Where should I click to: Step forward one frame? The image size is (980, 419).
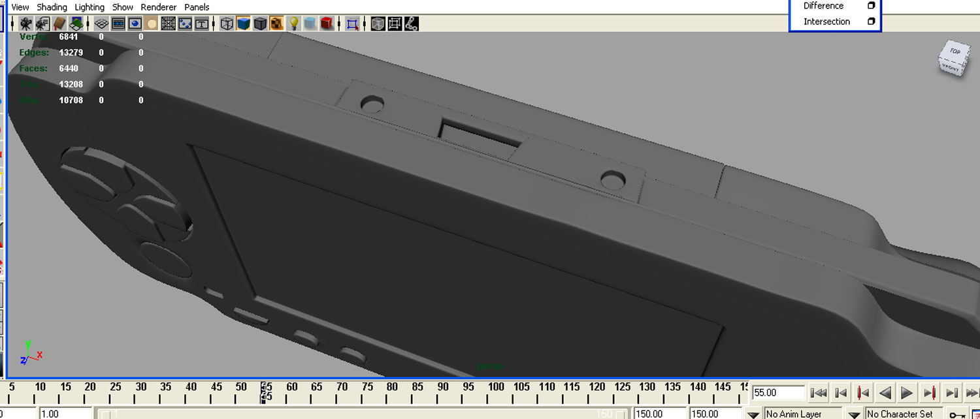point(952,393)
